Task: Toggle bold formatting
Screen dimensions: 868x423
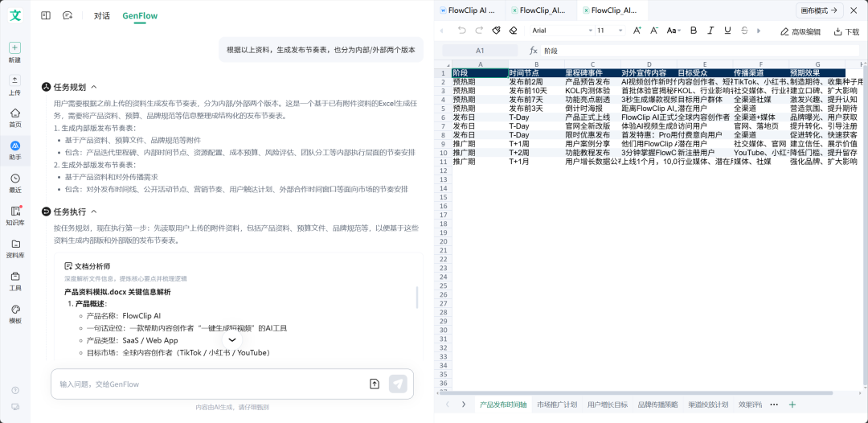Action: (x=694, y=31)
